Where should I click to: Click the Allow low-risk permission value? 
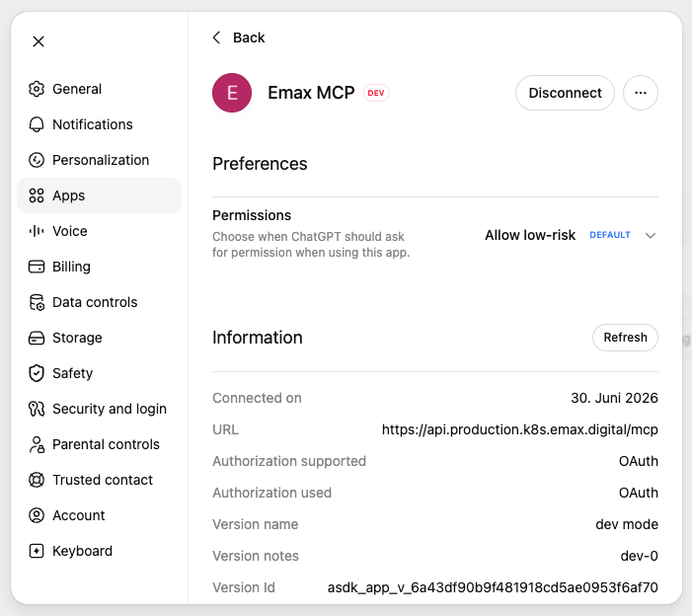pos(530,235)
